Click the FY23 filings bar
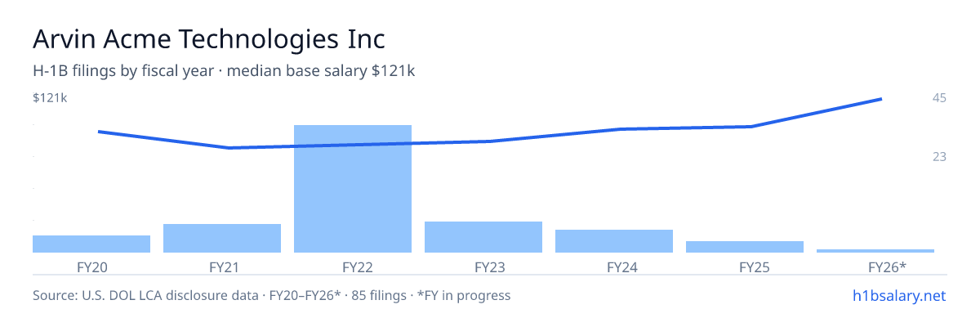The height and width of the screenshot is (327, 980). click(x=483, y=237)
